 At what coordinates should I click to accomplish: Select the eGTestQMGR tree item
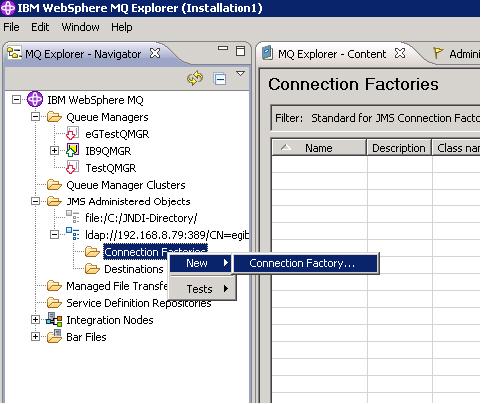point(117,134)
